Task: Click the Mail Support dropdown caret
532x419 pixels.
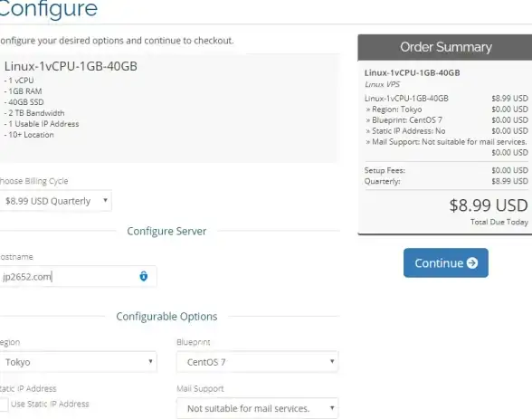Action: (332, 407)
